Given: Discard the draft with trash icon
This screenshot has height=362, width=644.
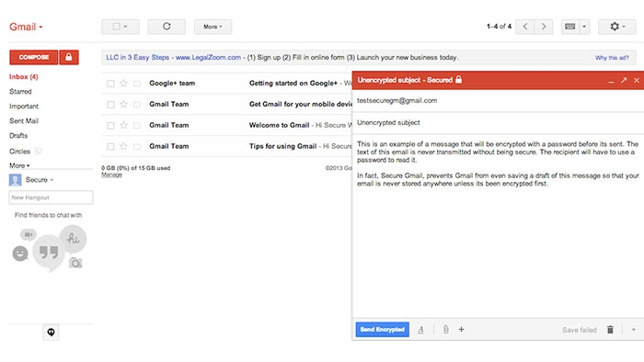Looking at the screenshot, I should coord(610,330).
